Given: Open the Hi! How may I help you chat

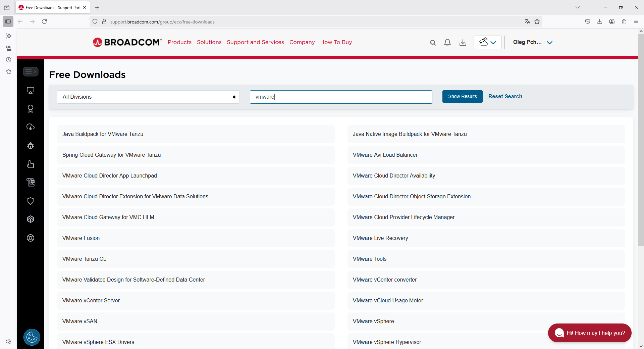Looking at the screenshot, I should point(590,333).
